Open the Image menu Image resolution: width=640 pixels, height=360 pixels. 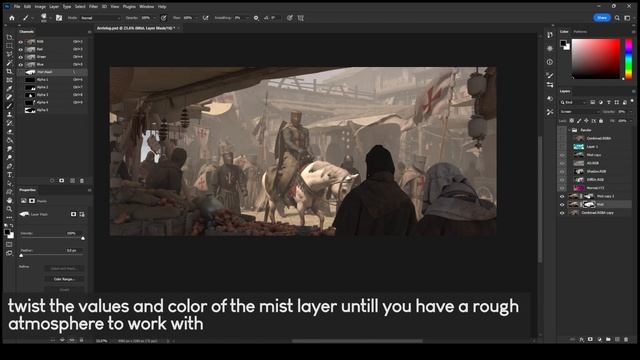(40, 7)
